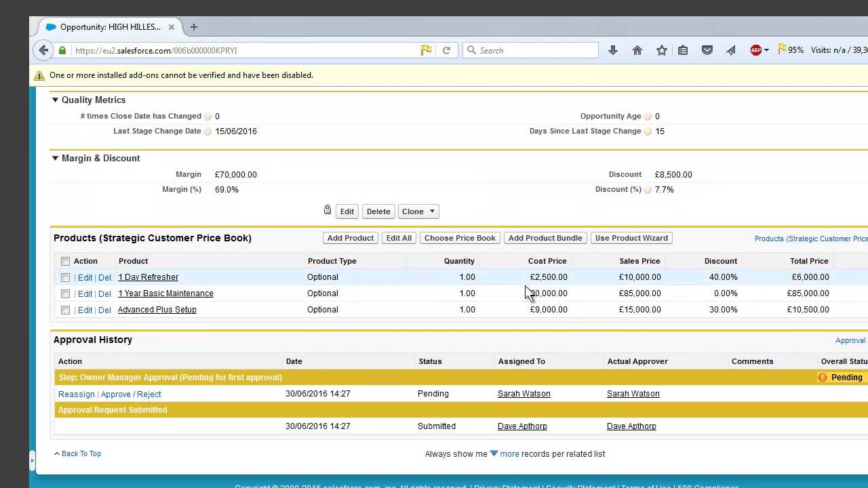Screen dimensions: 868x488
Task: Open a new browser tab with plus
Action: 194,27
